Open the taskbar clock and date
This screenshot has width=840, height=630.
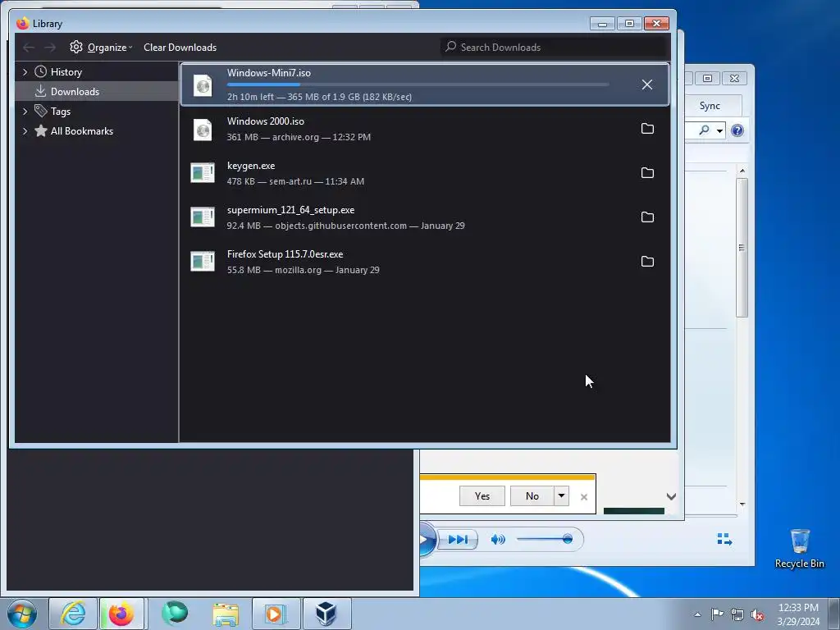click(x=798, y=614)
